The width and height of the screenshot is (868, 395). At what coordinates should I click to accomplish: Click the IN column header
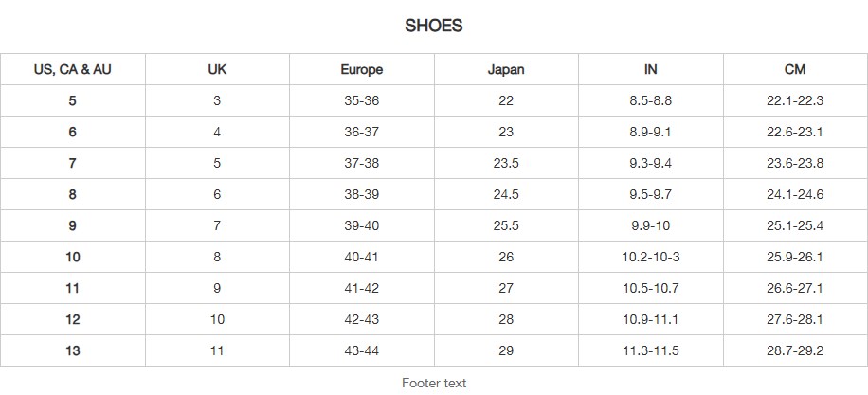[x=650, y=69]
